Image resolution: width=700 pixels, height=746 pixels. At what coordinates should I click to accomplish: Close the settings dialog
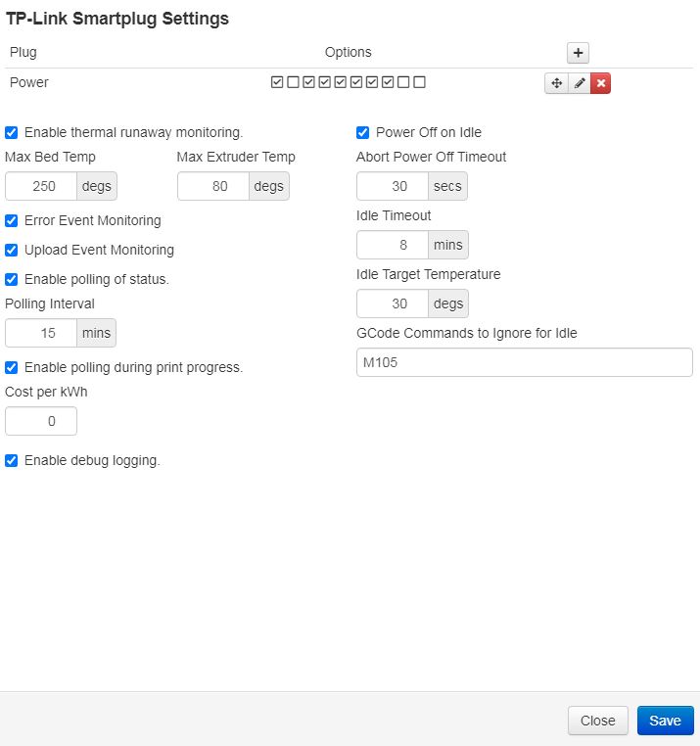(597, 721)
